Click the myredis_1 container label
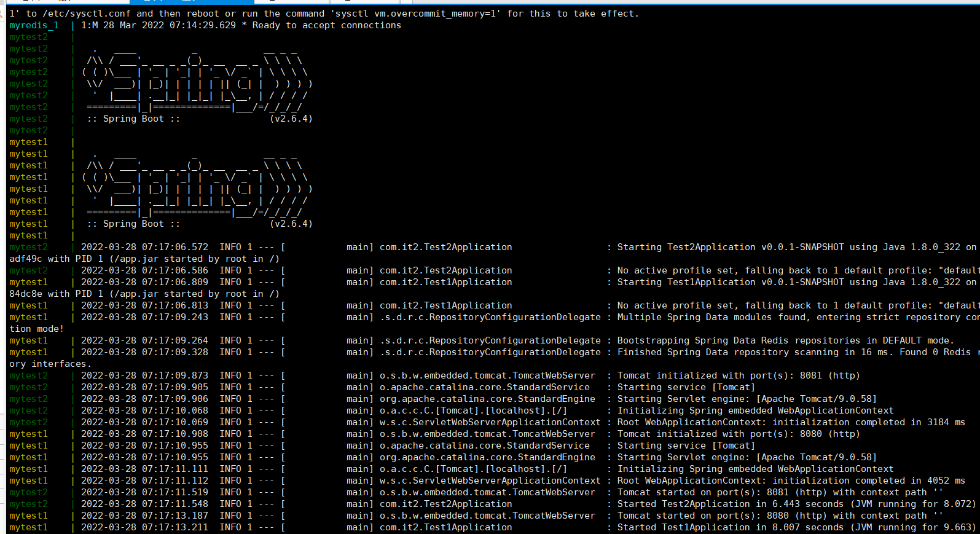Viewport: 980px width, 534px height. click(x=34, y=25)
